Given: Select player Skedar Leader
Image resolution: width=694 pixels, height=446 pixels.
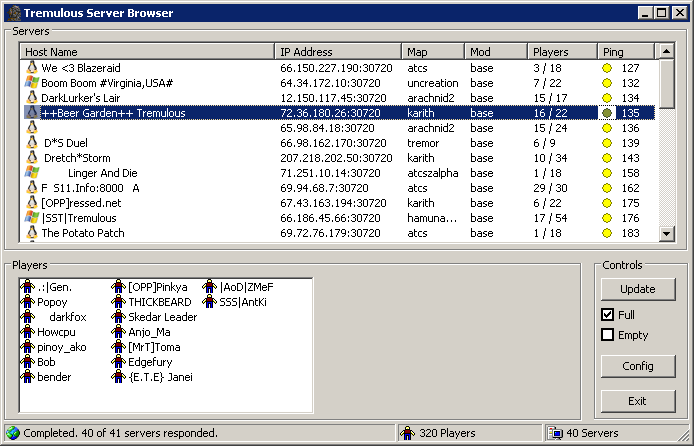Looking at the screenshot, I should 162,317.
